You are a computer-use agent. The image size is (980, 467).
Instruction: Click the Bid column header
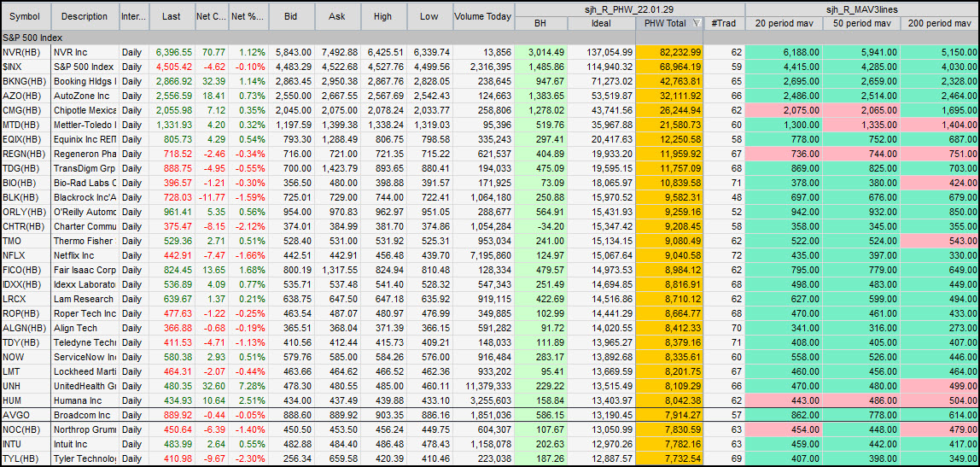pyautogui.click(x=291, y=16)
